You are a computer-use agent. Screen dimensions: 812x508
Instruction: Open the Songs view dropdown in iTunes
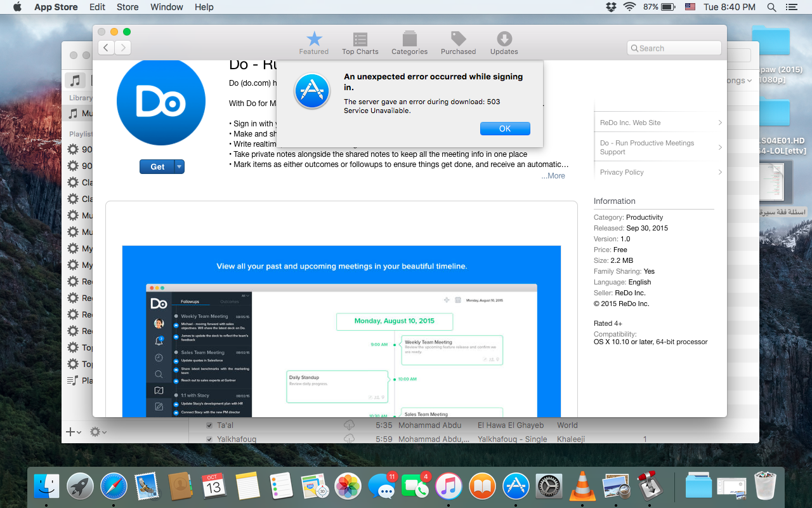[x=740, y=81]
